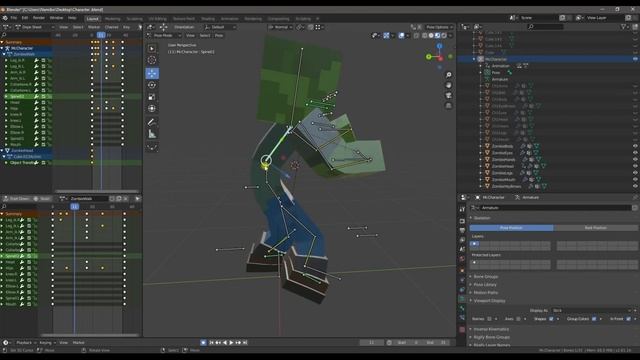Screen dimensions: 640x360
Task: Disable the In Front checkbox
Action: (x=628, y=319)
